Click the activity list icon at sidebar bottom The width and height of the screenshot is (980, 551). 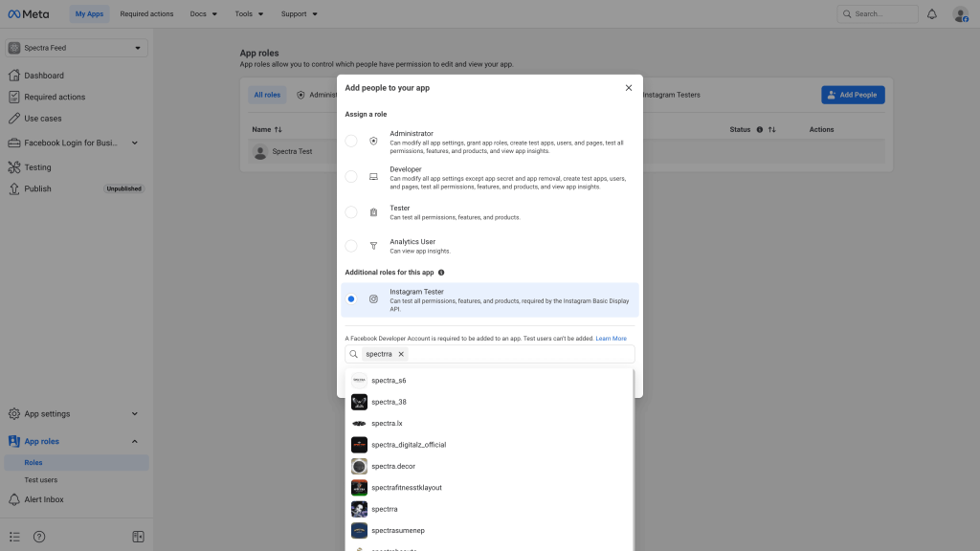14,537
